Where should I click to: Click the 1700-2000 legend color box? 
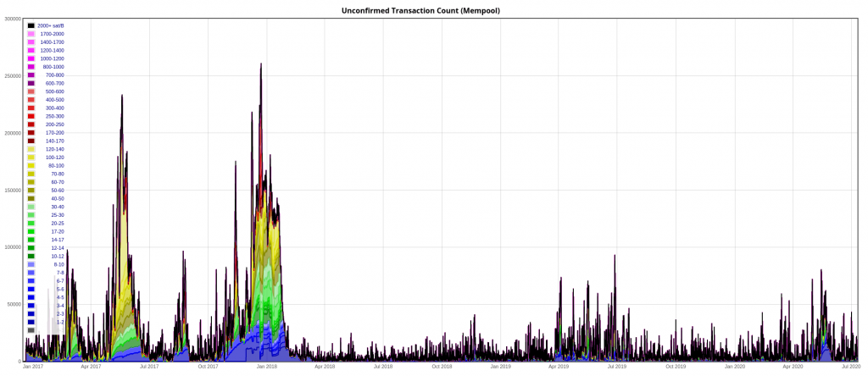(x=31, y=34)
